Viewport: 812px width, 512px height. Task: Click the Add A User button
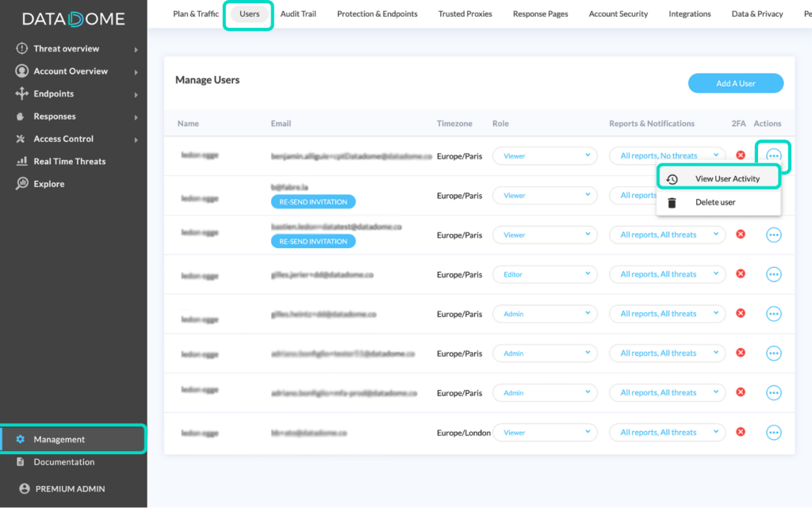(x=735, y=82)
